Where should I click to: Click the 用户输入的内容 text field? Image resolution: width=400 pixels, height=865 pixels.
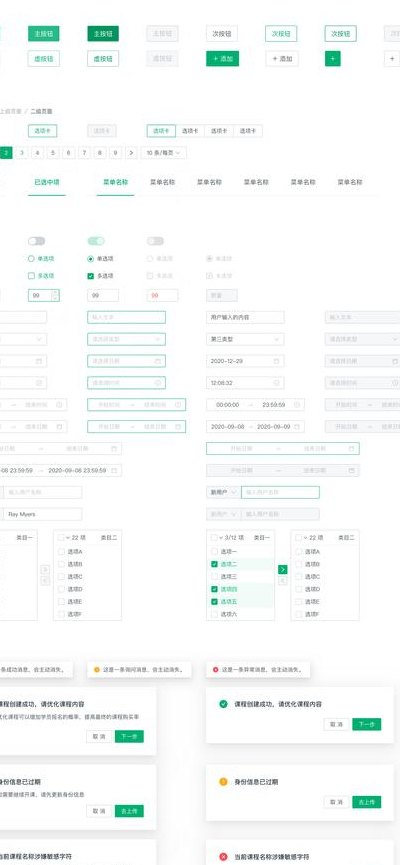(x=246, y=317)
